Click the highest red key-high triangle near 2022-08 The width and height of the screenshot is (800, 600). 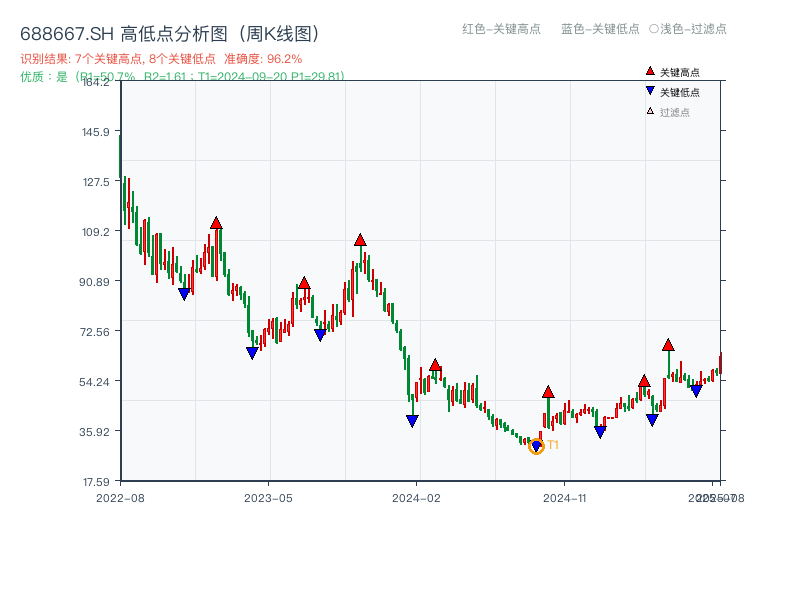click(216, 224)
